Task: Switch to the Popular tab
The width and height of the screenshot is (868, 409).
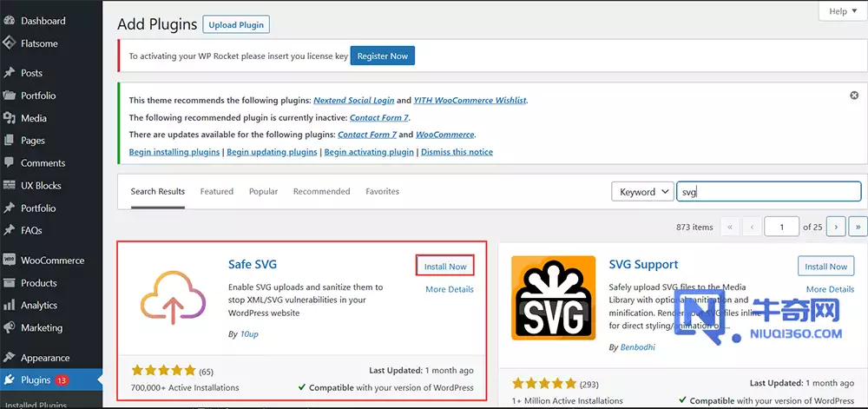Action: click(x=264, y=192)
